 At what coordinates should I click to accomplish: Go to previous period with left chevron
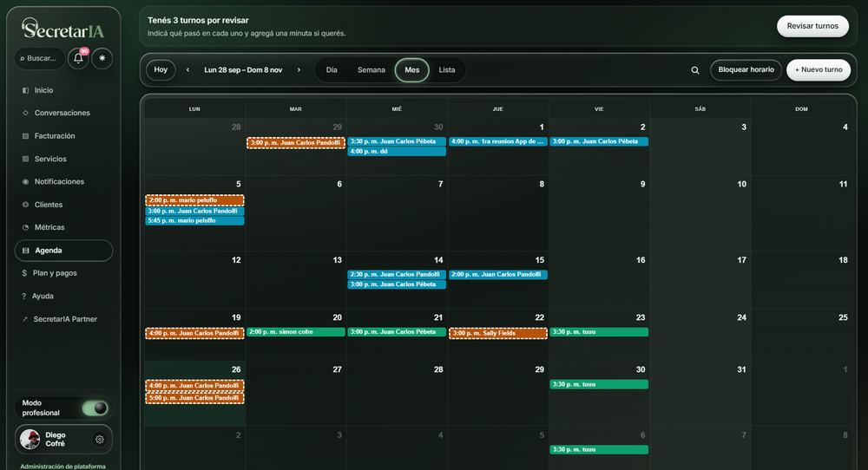click(187, 70)
